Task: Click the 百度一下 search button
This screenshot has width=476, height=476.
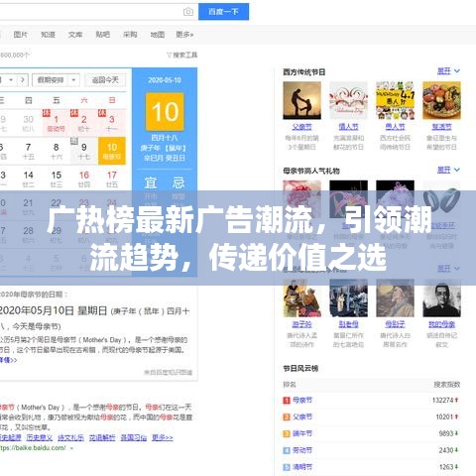Action: (x=223, y=12)
